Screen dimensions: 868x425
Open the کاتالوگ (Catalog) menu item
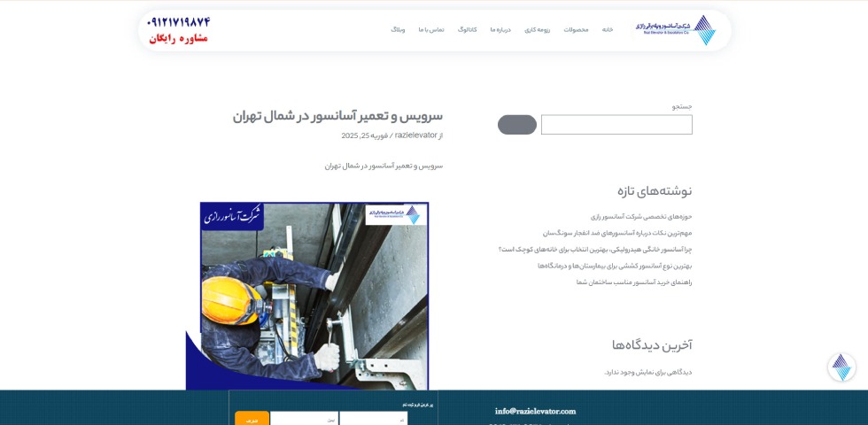pyautogui.click(x=468, y=29)
